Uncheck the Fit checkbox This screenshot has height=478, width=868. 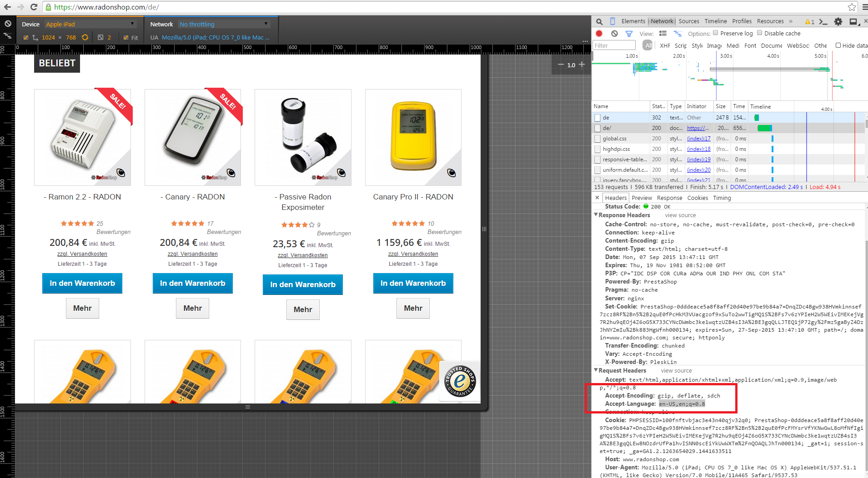(126, 38)
